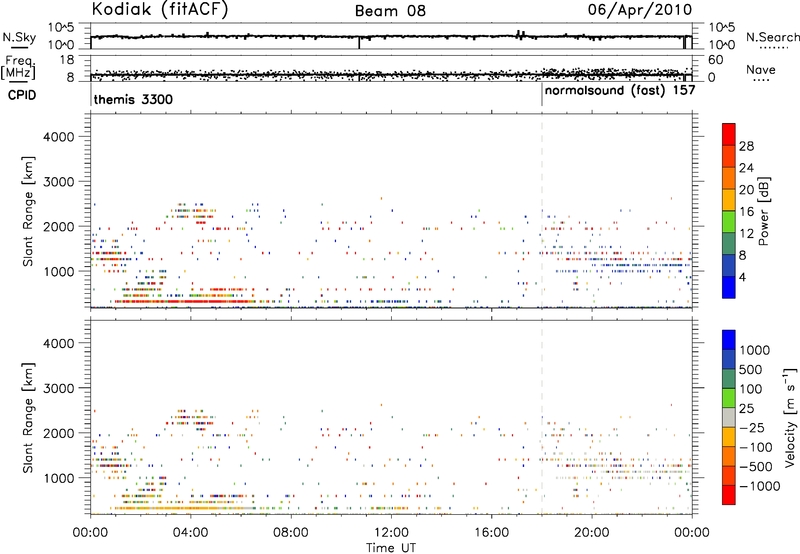Click the "CPID" row label
This screenshot has height=554, width=800.
22,95
